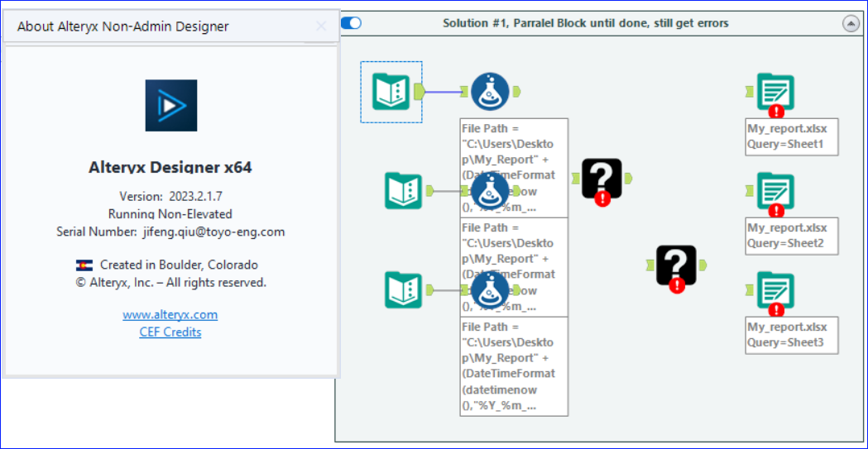868x449 pixels.
Task: Select the Output Data tool for Sheet2
Action: click(775, 192)
